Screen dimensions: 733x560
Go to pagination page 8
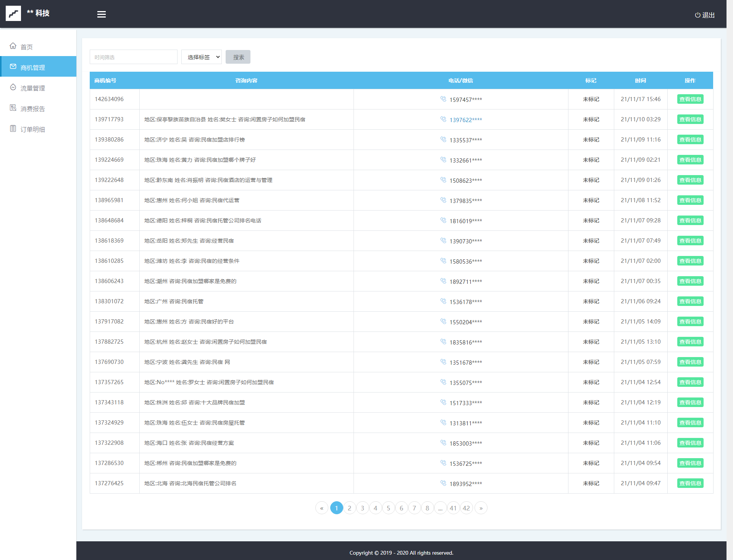(x=427, y=508)
